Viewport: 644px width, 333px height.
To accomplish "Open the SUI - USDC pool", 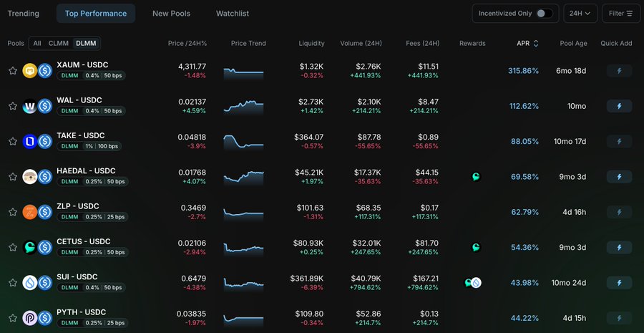I will (x=77, y=277).
